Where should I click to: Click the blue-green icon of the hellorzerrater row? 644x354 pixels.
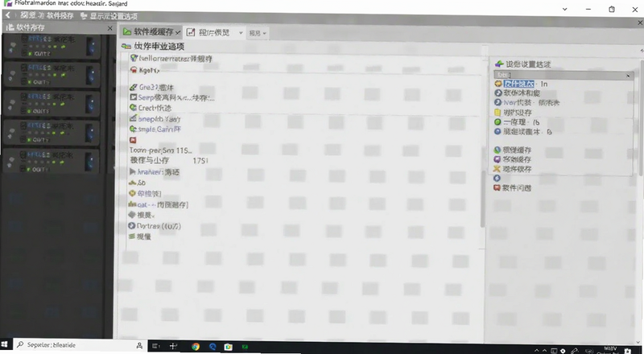134,58
